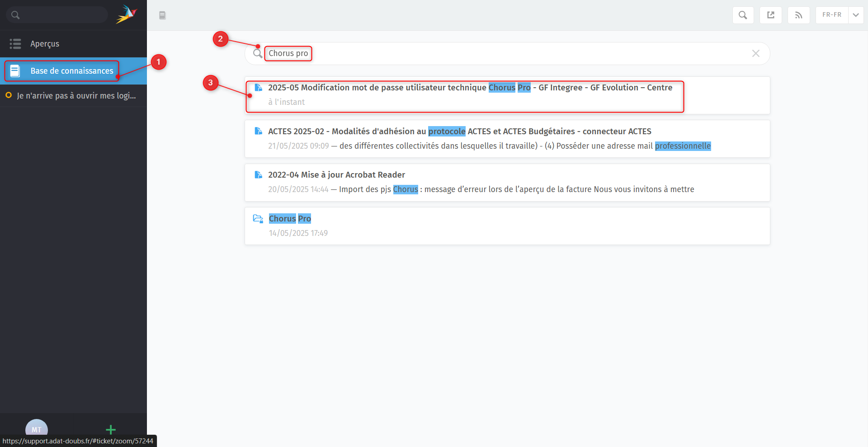The image size is (868, 447).
Task: Open the 2025-05 Modification mot de passe article
Action: 470,88
